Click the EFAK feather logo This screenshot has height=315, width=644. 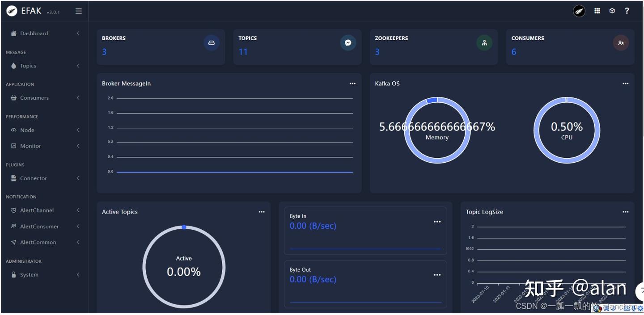12,11
